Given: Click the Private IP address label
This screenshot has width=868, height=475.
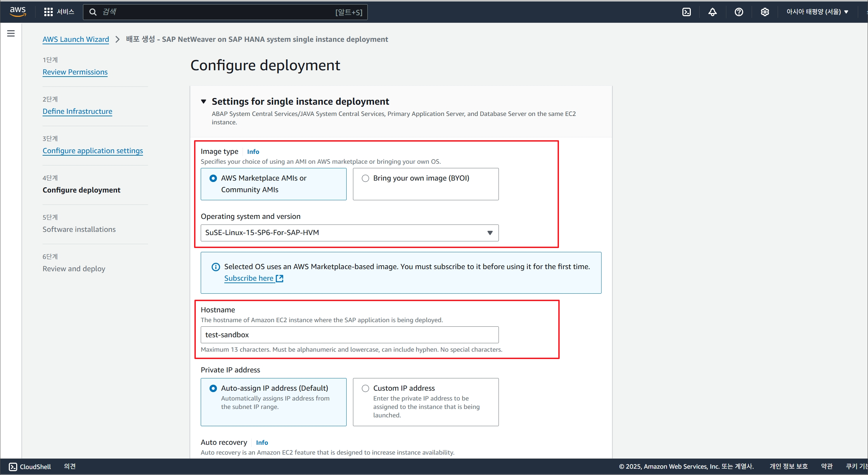Looking at the screenshot, I should (x=230, y=370).
